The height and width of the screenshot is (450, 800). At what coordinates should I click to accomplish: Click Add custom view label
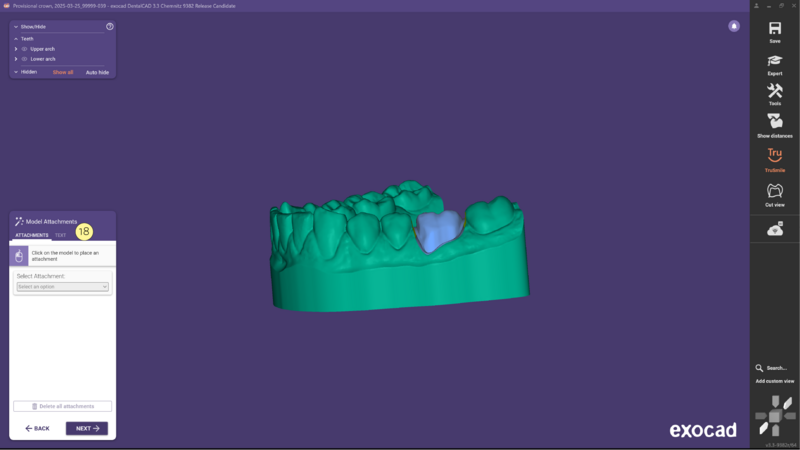tap(774, 381)
